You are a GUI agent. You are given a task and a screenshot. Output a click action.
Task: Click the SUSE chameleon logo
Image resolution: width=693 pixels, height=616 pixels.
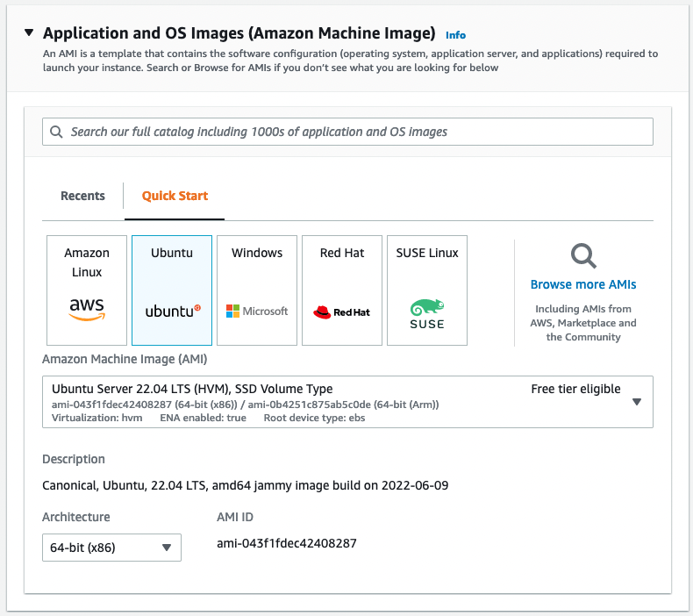point(427,314)
